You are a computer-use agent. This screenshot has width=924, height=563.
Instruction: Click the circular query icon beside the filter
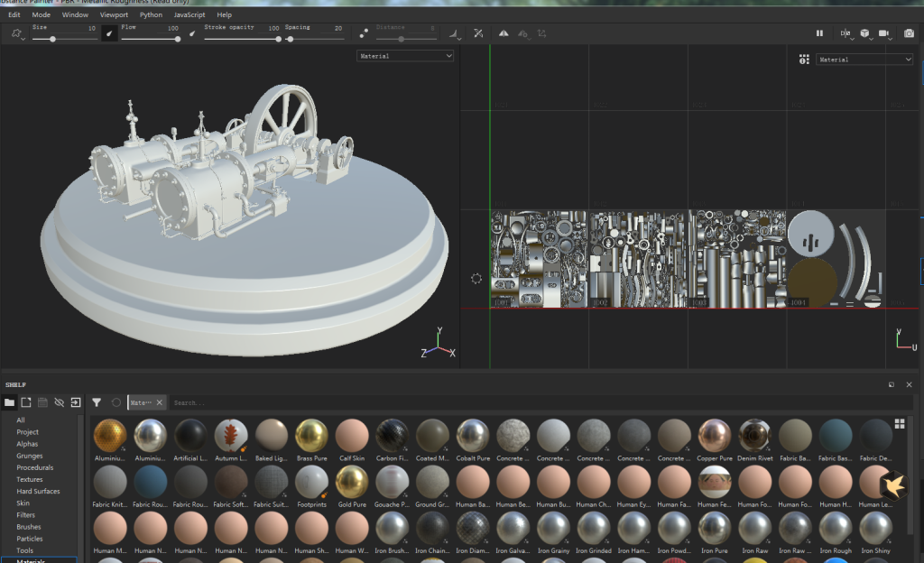(x=116, y=402)
